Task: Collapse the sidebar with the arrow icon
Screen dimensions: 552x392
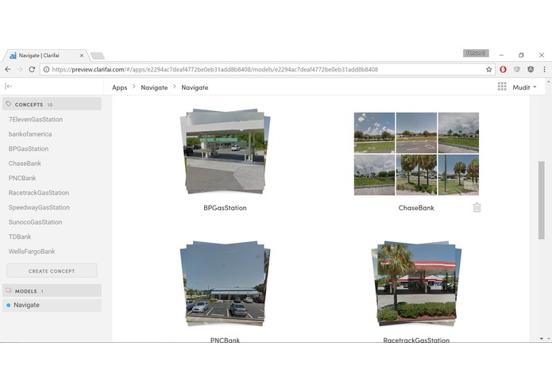Action: [x=9, y=86]
